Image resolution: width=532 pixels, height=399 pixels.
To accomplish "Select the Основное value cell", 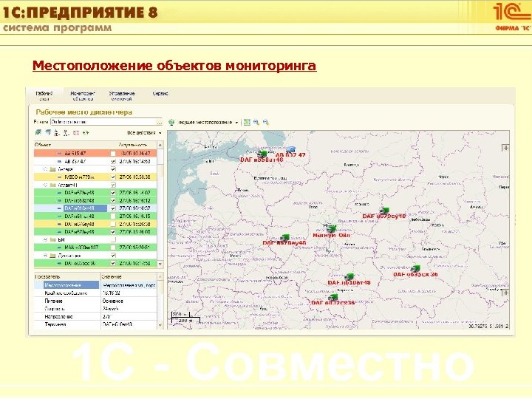I will (x=129, y=301).
